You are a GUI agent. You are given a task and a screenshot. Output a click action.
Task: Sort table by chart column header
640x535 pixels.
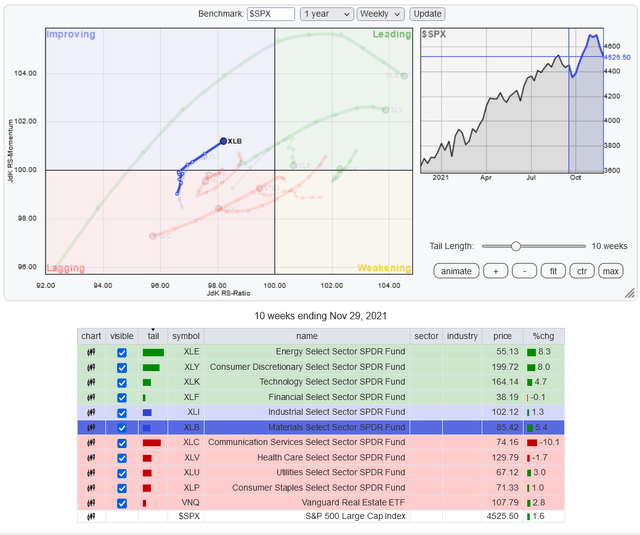pyautogui.click(x=91, y=336)
